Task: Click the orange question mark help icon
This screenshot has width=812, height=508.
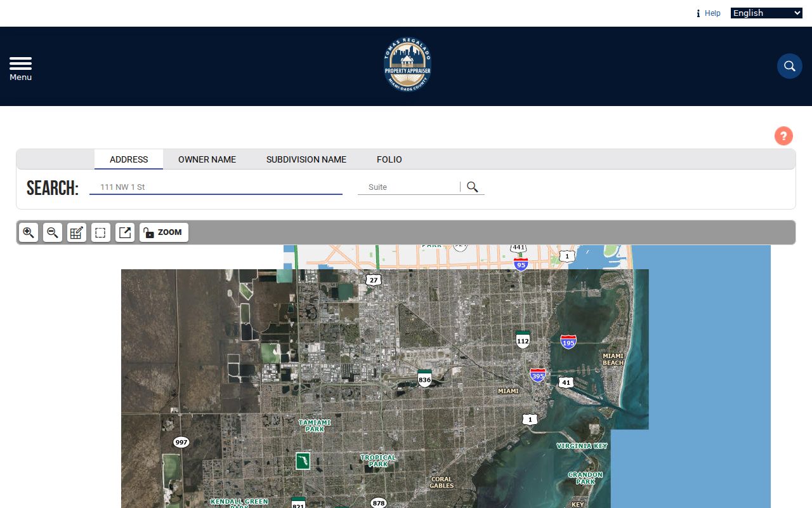Action: [x=783, y=136]
